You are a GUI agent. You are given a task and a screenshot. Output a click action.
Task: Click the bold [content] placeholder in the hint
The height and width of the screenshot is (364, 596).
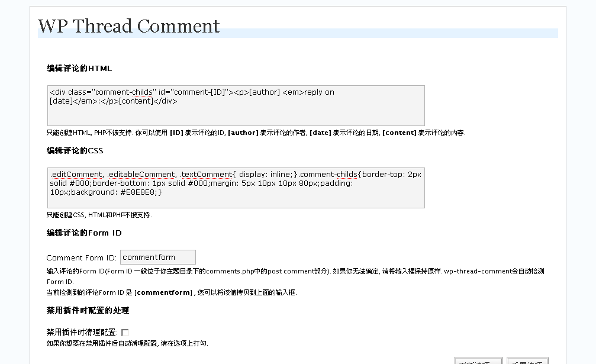pos(399,133)
